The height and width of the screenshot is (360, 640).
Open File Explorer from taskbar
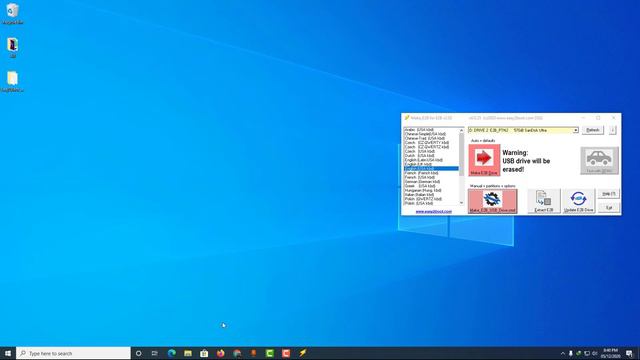point(188,353)
